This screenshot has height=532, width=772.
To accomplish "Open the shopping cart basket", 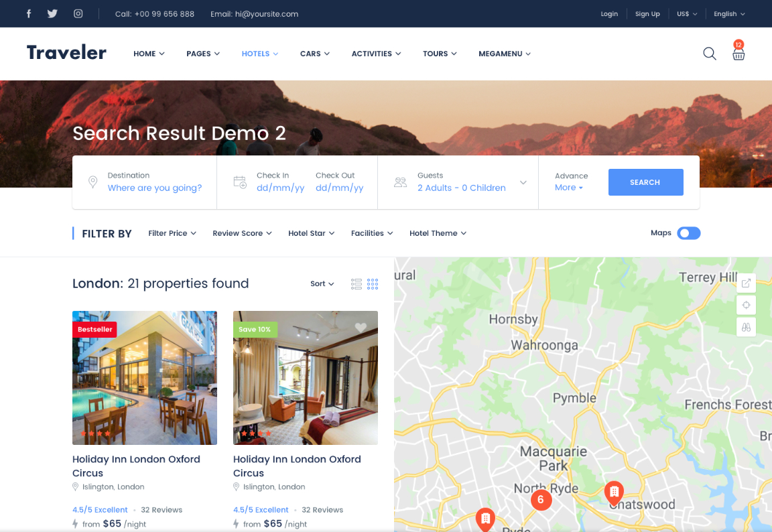I will [738, 54].
